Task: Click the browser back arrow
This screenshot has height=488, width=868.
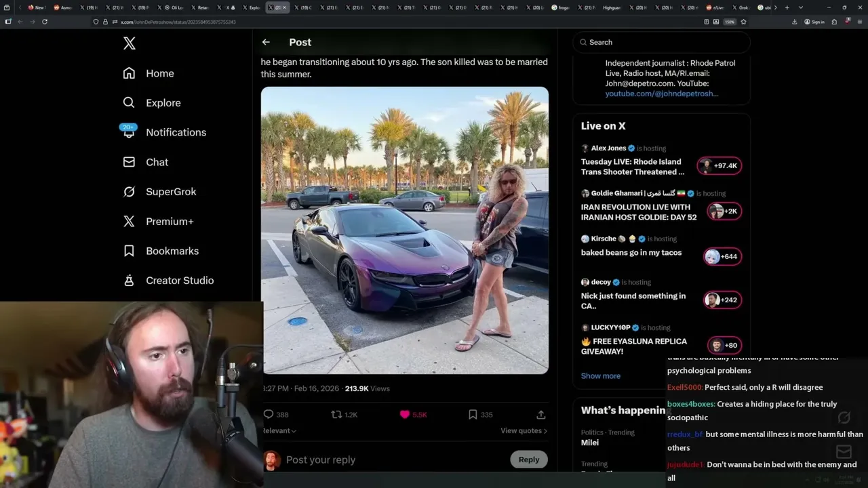Action: pyautogui.click(x=20, y=22)
